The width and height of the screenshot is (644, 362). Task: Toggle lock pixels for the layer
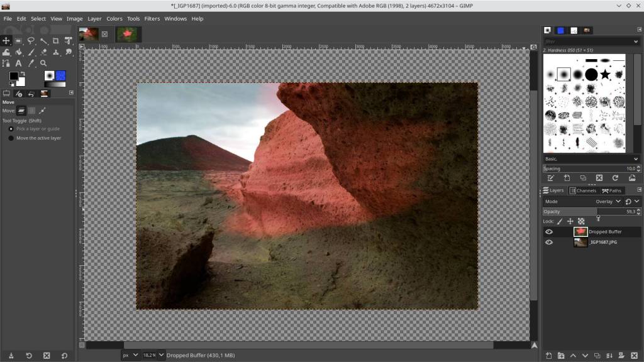(560, 222)
